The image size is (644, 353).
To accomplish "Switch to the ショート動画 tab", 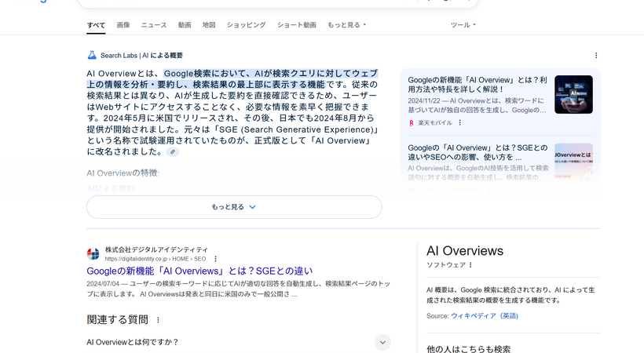I will tap(297, 25).
